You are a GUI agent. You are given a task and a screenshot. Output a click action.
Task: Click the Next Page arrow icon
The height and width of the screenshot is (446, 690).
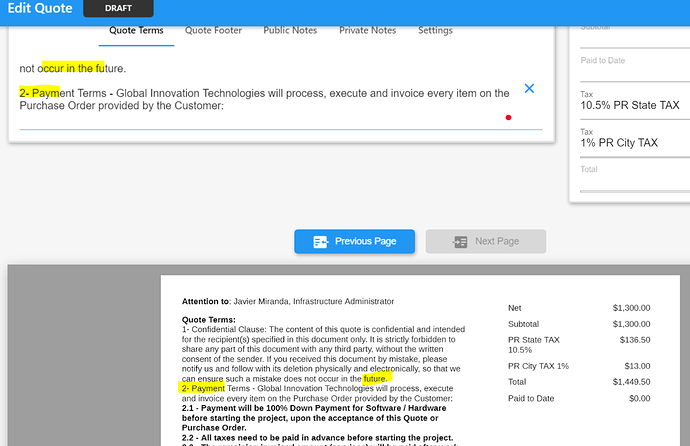click(x=460, y=241)
